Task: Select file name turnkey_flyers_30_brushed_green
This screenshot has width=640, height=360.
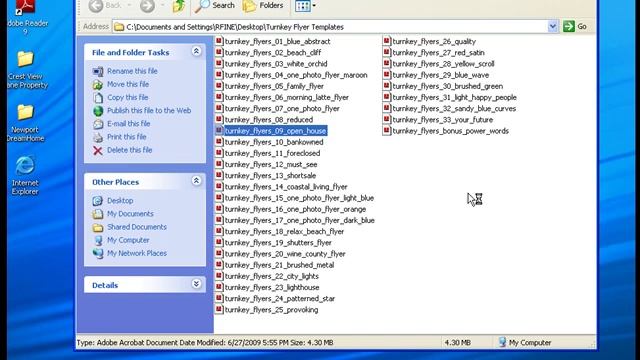Action: click(447, 86)
